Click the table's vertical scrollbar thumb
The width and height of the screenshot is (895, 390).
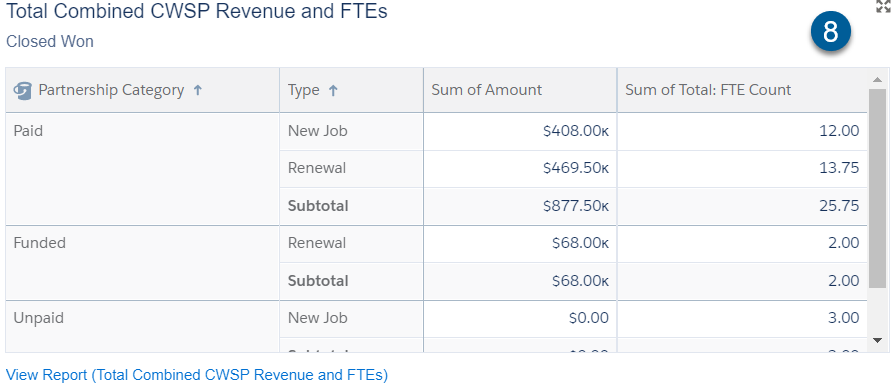[877, 188]
